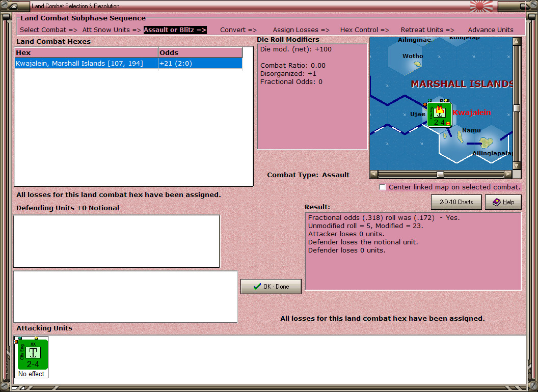
Task: Click the minimap left scroll arrow
Action: pyautogui.click(x=373, y=174)
